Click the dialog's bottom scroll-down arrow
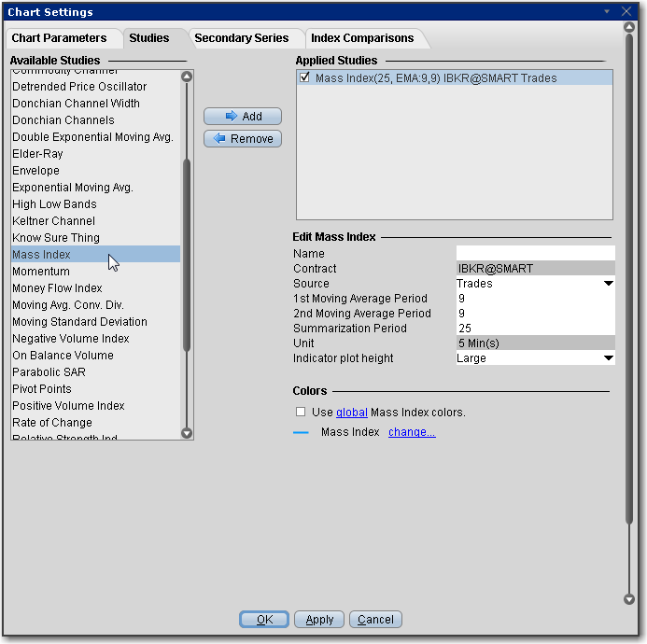647x644 pixels. (628, 599)
